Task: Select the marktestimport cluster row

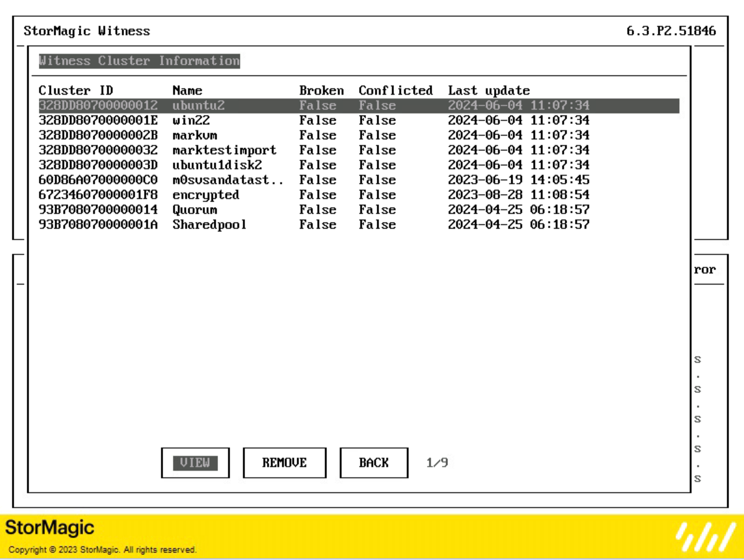Action: click(359, 150)
